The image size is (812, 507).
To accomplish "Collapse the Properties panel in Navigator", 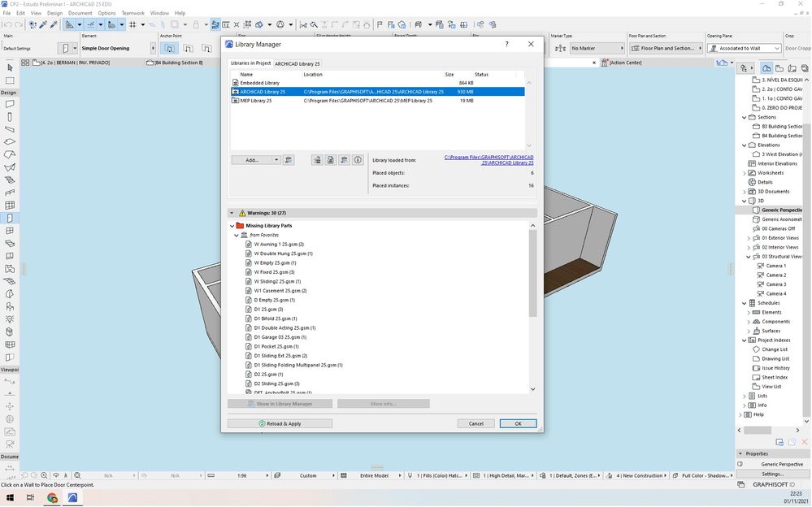I will [740, 453].
